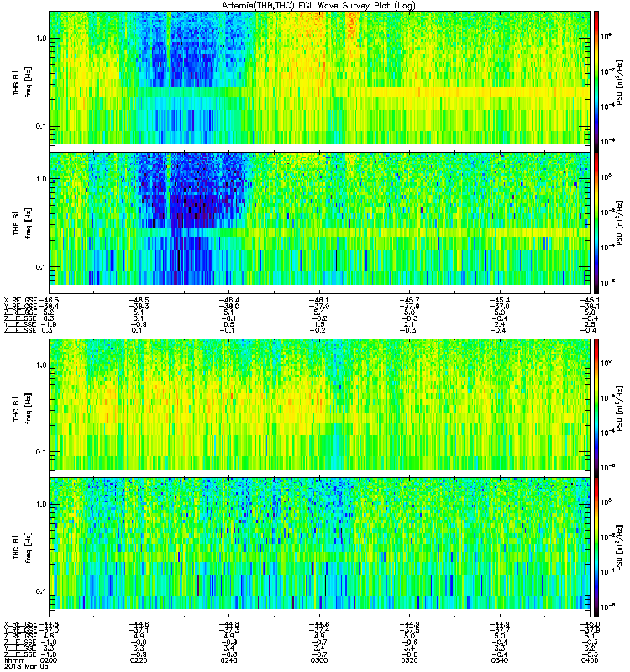
Task: Click the THB X_RE_GSE value -45.1
Action: click(x=590, y=300)
